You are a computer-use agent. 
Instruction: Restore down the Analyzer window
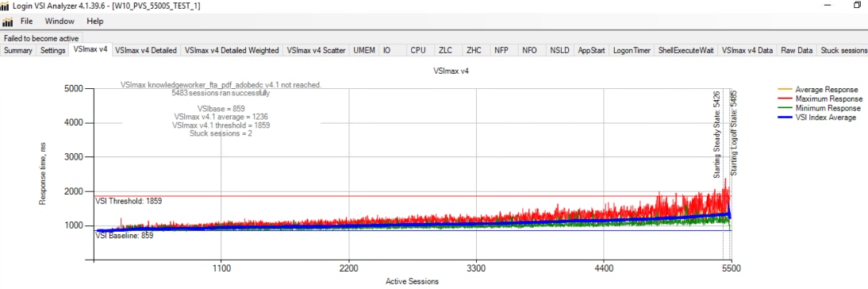pos(857,6)
